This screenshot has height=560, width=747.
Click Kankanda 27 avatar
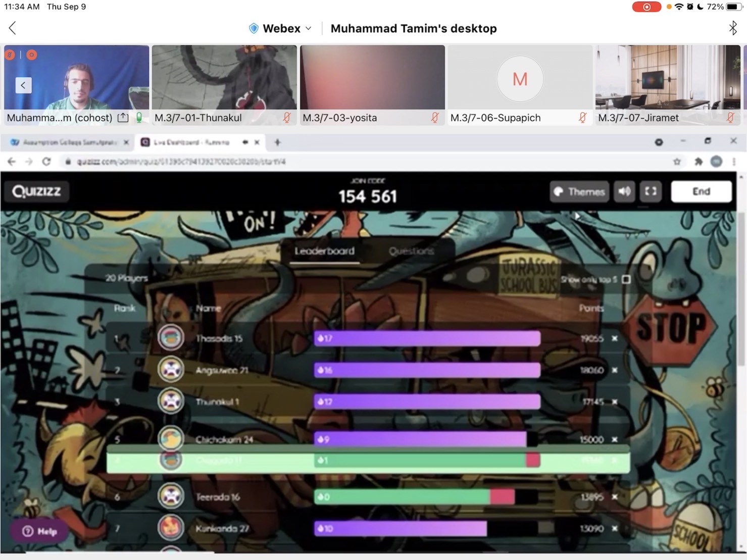tap(171, 528)
